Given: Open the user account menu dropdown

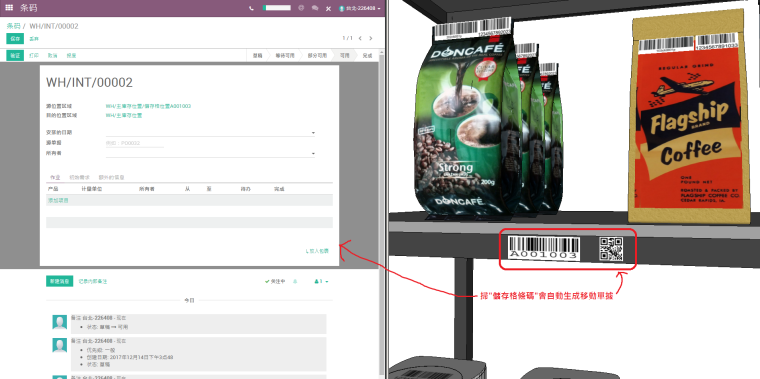Looking at the screenshot, I should (x=360, y=8).
